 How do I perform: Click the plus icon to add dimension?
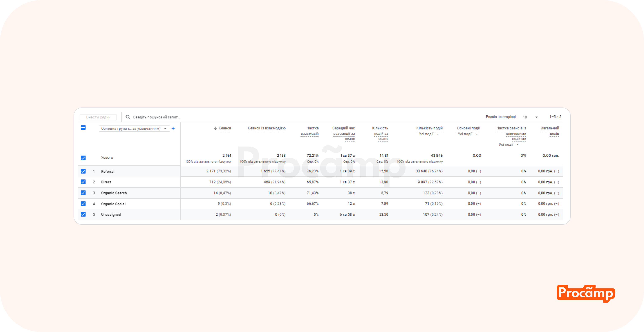tap(173, 129)
